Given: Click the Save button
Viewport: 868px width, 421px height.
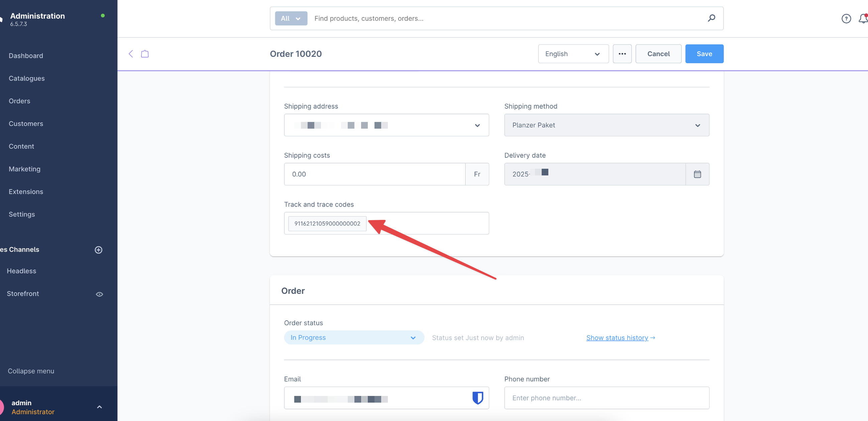Looking at the screenshot, I should point(704,54).
